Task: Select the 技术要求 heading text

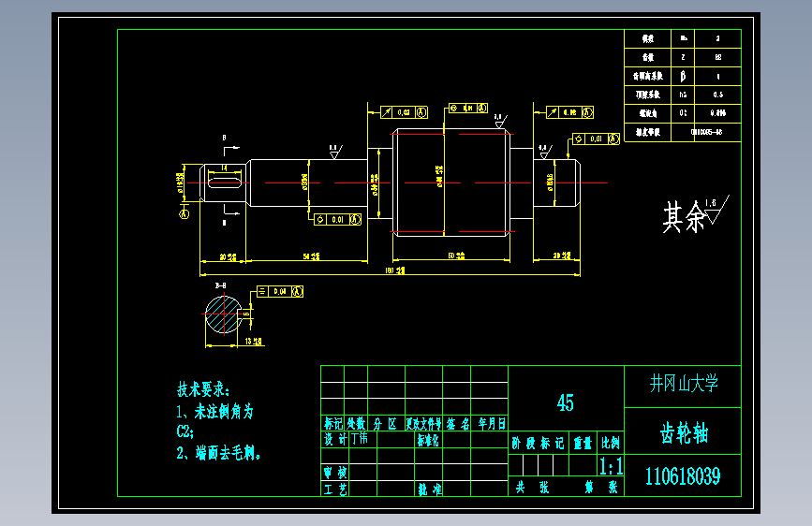Action: 203,389
